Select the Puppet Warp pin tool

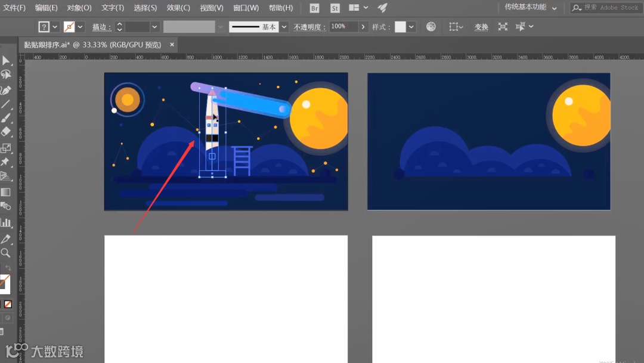[x=6, y=162]
